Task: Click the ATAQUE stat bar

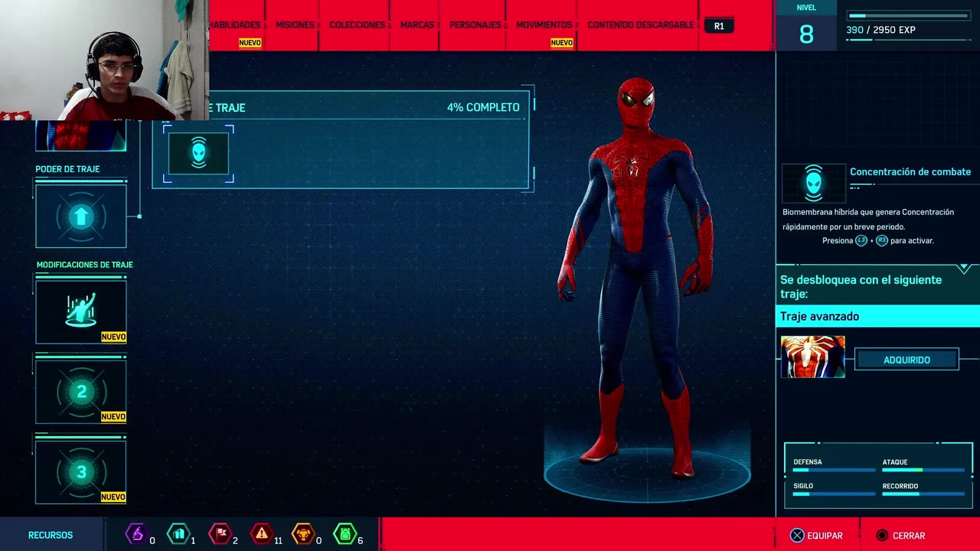Action: (x=923, y=470)
